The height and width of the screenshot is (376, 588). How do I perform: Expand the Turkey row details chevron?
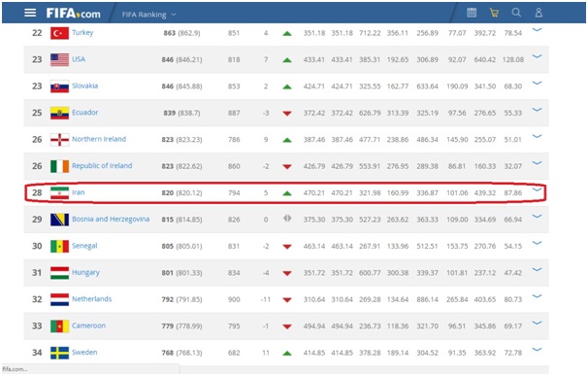click(x=538, y=30)
